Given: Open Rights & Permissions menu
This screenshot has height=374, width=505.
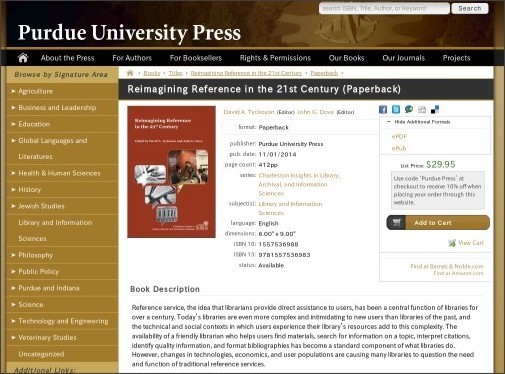Looking at the screenshot, I should (275, 58).
